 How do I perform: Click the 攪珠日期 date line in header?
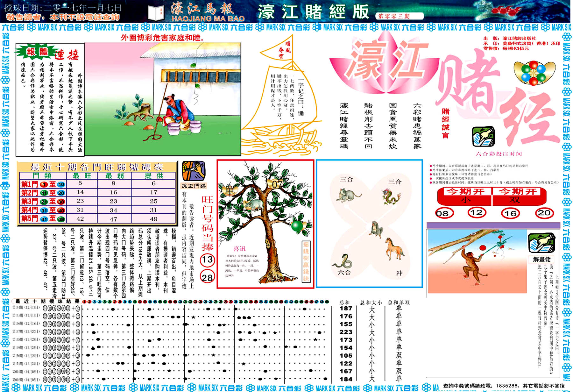pyautogui.click(x=63, y=7)
